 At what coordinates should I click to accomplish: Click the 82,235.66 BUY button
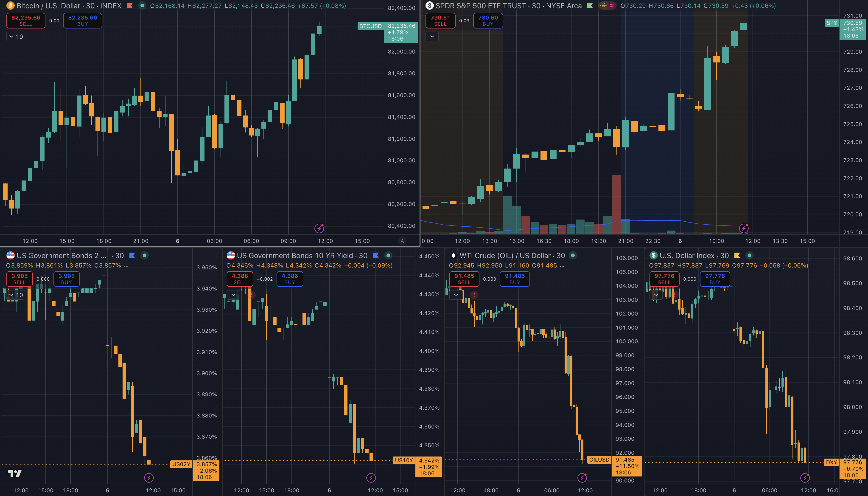click(82, 20)
